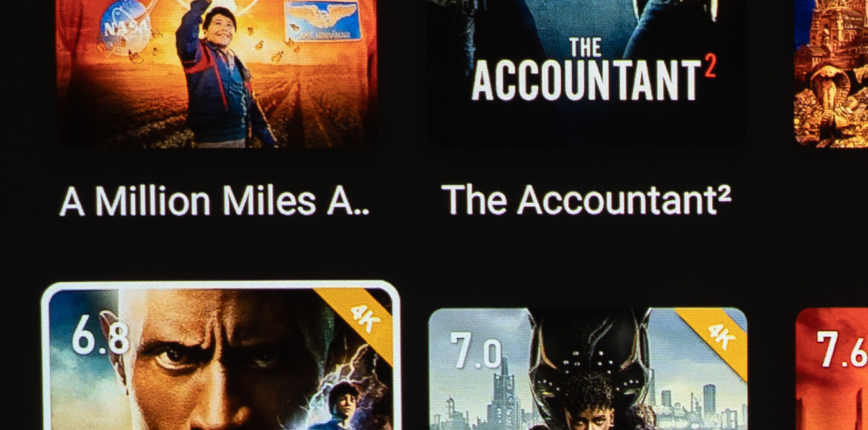The width and height of the screenshot is (868, 430).
Task: Click the waving boy on orange poster
Action: 220,75
